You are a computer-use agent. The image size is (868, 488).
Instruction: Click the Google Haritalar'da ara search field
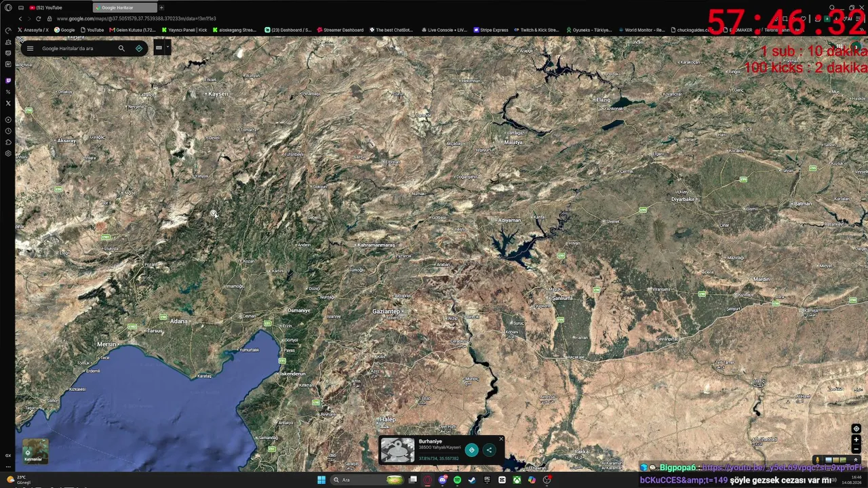pos(75,49)
